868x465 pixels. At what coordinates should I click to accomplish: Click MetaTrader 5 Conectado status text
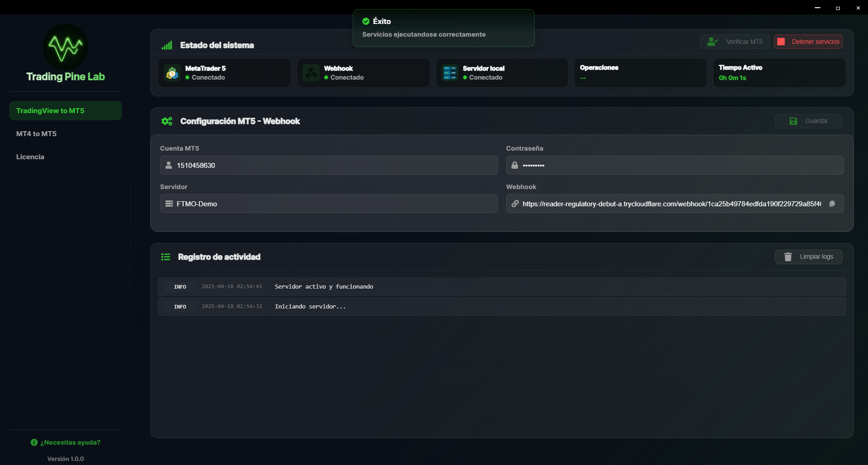click(x=208, y=77)
